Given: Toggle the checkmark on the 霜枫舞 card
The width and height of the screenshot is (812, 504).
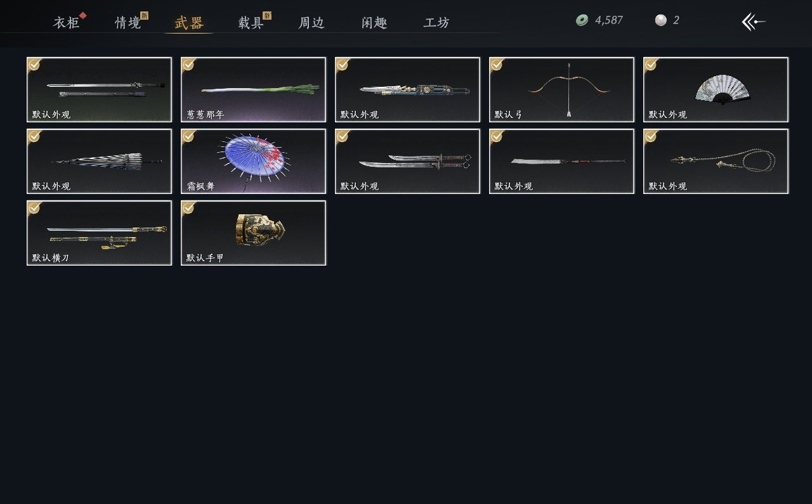Looking at the screenshot, I should (x=188, y=136).
